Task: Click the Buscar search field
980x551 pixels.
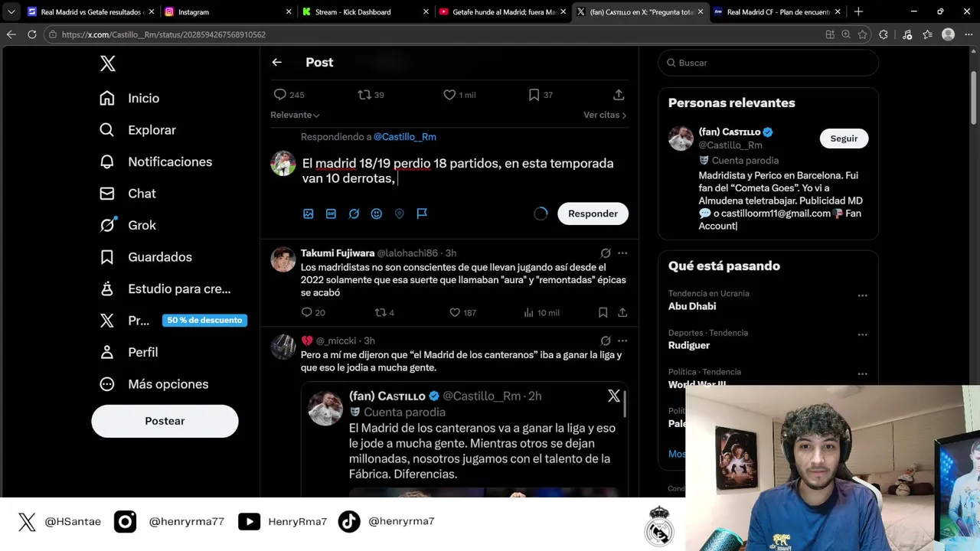Action: [x=768, y=63]
